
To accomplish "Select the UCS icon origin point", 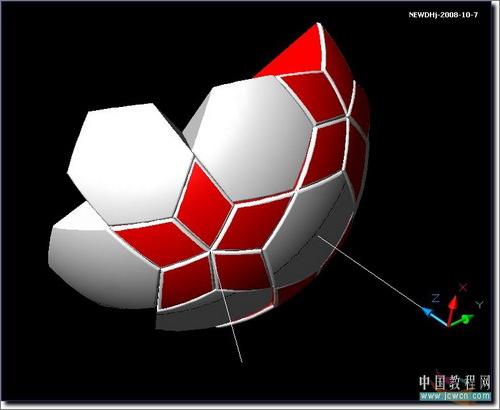I will tap(448, 325).
